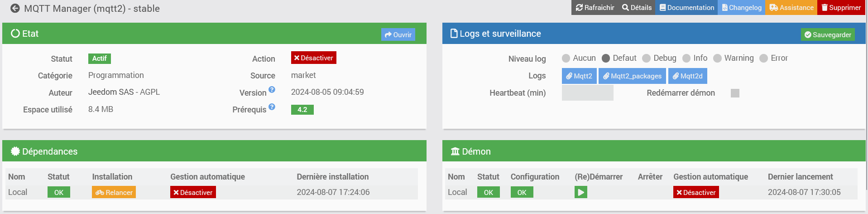
Task: Click the Sauvegarder button
Action: tap(828, 35)
